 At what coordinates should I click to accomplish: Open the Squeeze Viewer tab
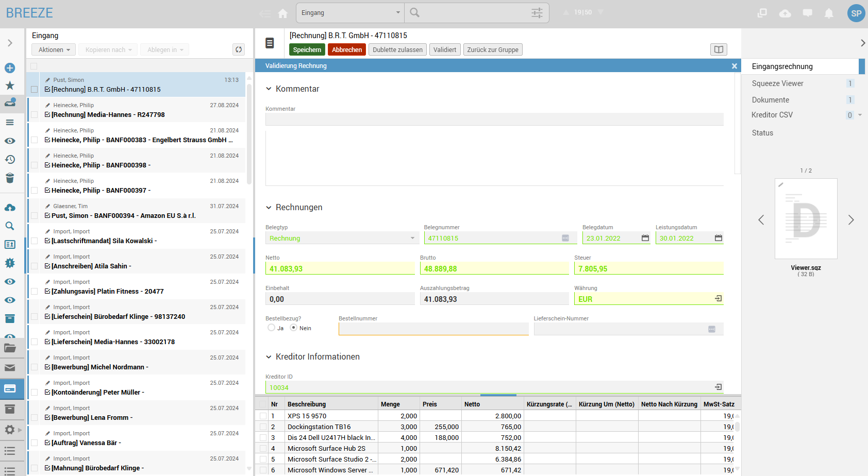coord(777,83)
